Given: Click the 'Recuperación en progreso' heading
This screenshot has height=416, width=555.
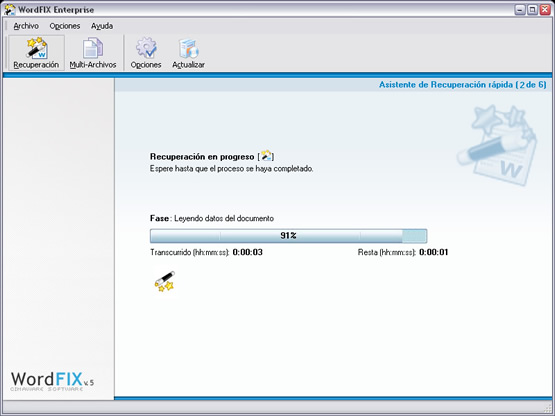Looking at the screenshot, I should tap(202, 156).
